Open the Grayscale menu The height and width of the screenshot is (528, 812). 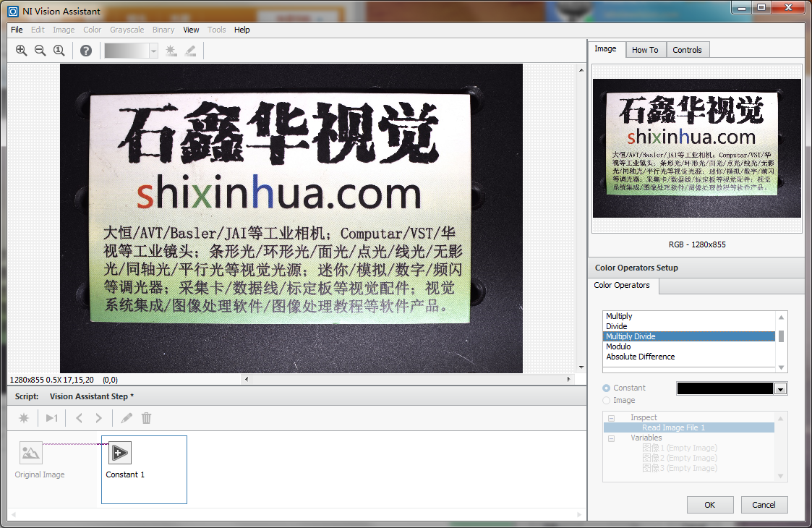pyautogui.click(x=127, y=30)
